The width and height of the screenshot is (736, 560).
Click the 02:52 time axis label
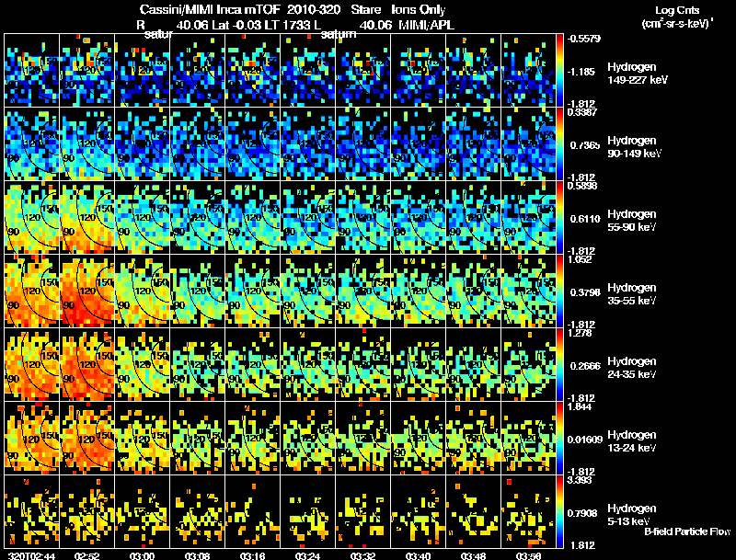click(86, 556)
